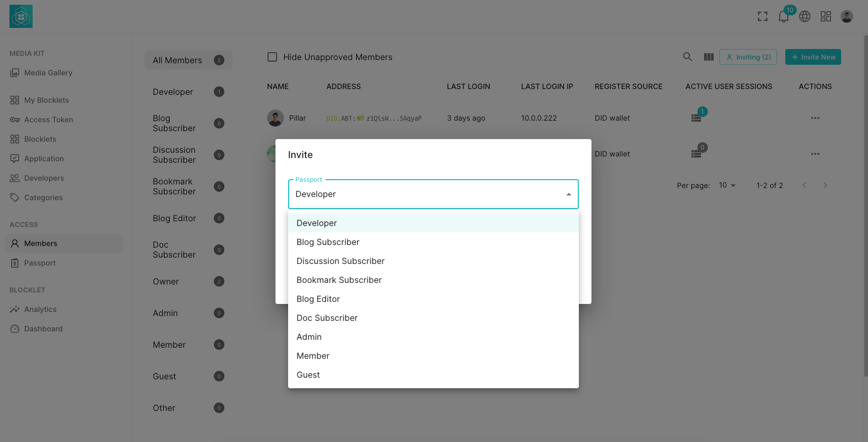Pick Discussion Subscriber in the dropdown
Image resolution: width=868 pixels, height=442 pixels.
(340, 261)
